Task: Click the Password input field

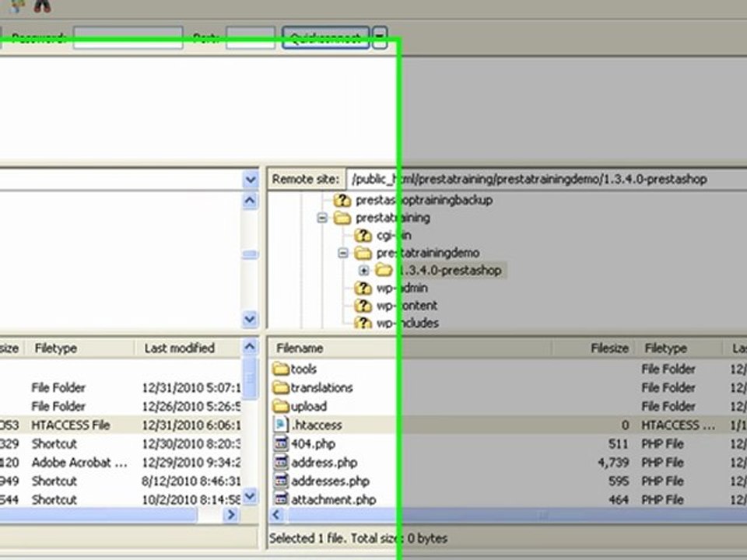Action: (x=128, y=37)
